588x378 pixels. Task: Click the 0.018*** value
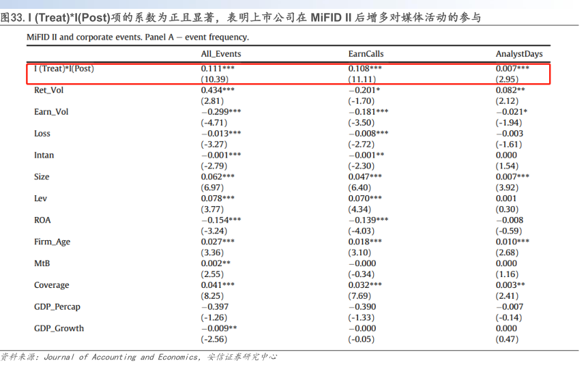(365, 242)
